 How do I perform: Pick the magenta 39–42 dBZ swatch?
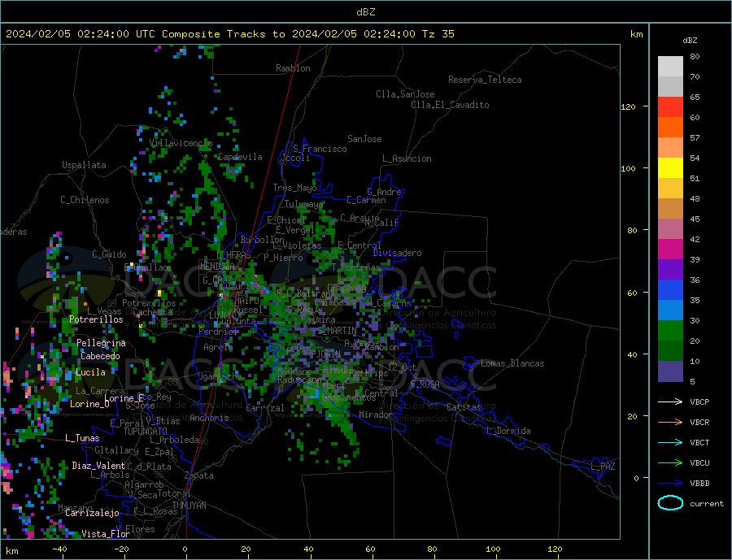tap(670, 250)
